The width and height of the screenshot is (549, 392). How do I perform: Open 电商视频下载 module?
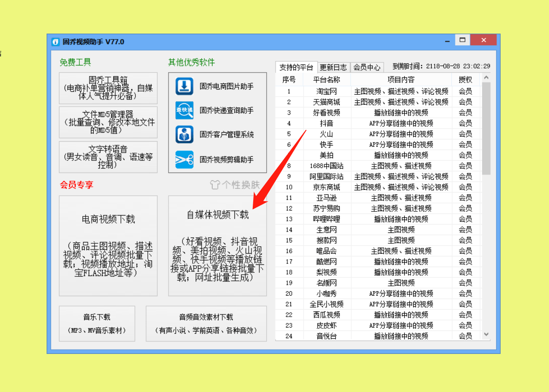pyautogui.click(x=108, y=246)
